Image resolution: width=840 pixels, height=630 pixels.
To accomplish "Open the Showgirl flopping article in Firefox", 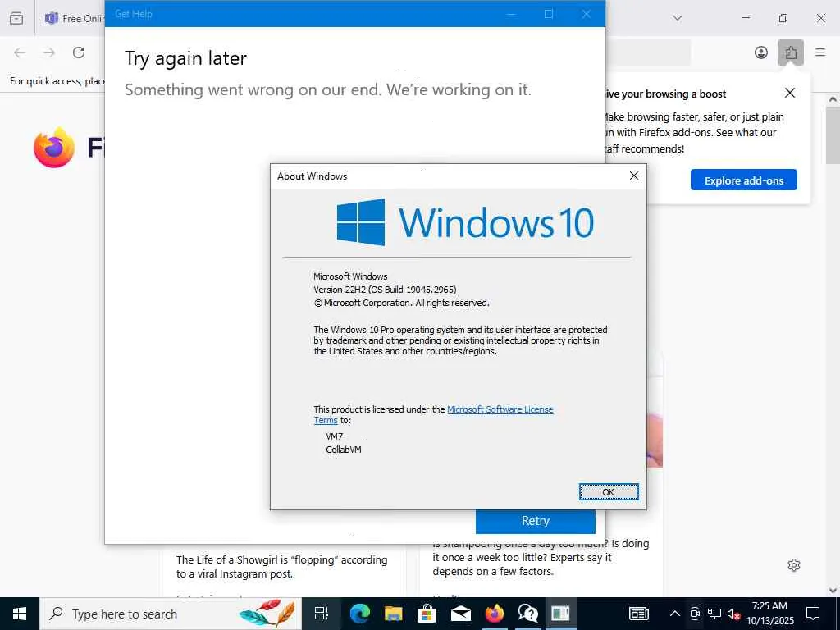I will coord(282,567).
